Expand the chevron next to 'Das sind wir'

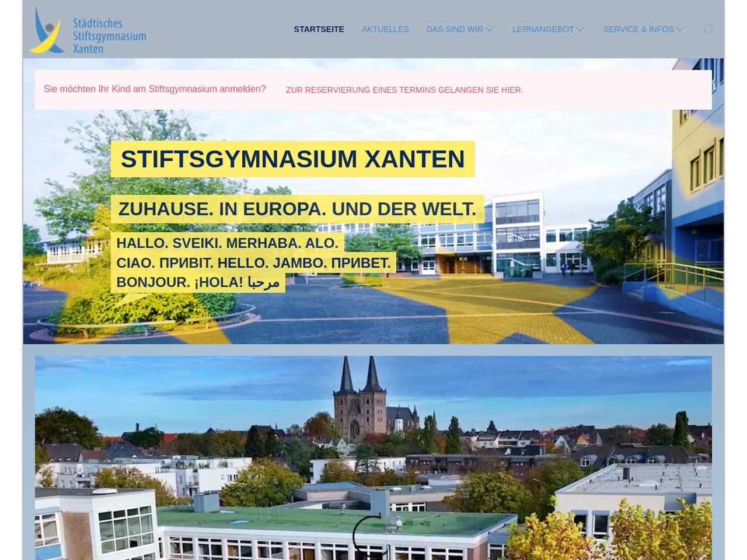coord(490,29)
